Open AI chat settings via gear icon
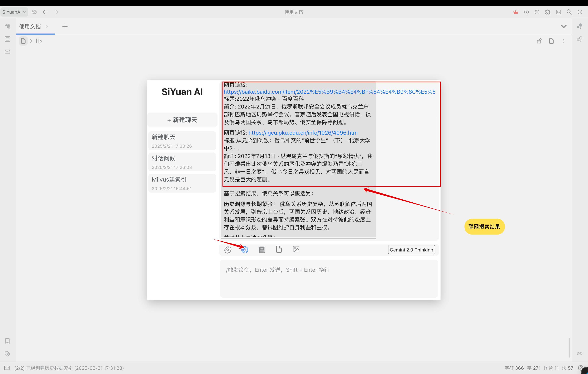Viewport: 588px width, 374px height. [227, 250]
